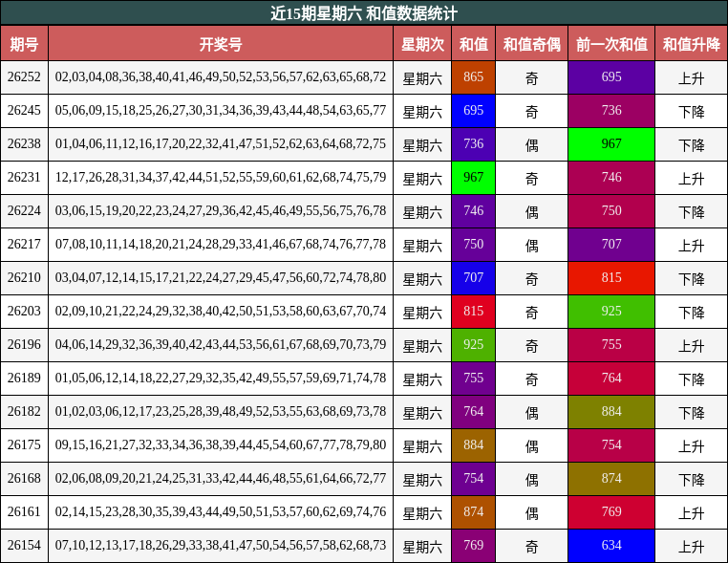Select the draw numbers starting 05,06,09,15,18
This screenshot has height=563, width=728.
pos(221,110)
